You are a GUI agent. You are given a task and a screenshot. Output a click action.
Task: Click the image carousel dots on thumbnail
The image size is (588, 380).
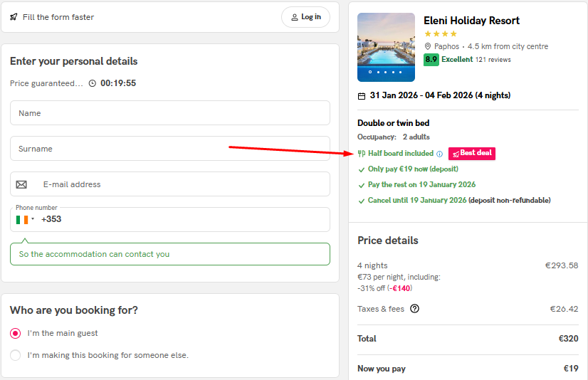(x=385, y=72)
